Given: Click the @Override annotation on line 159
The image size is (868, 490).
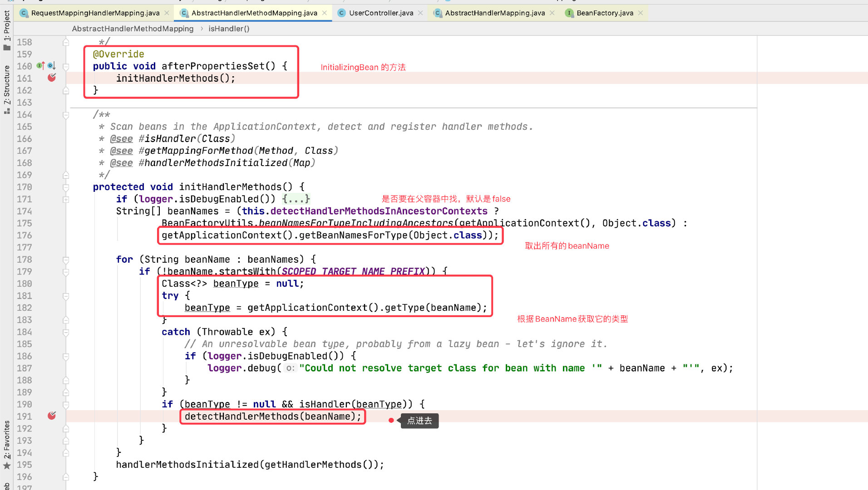Looking at the screenshot, I should point(118,54).
